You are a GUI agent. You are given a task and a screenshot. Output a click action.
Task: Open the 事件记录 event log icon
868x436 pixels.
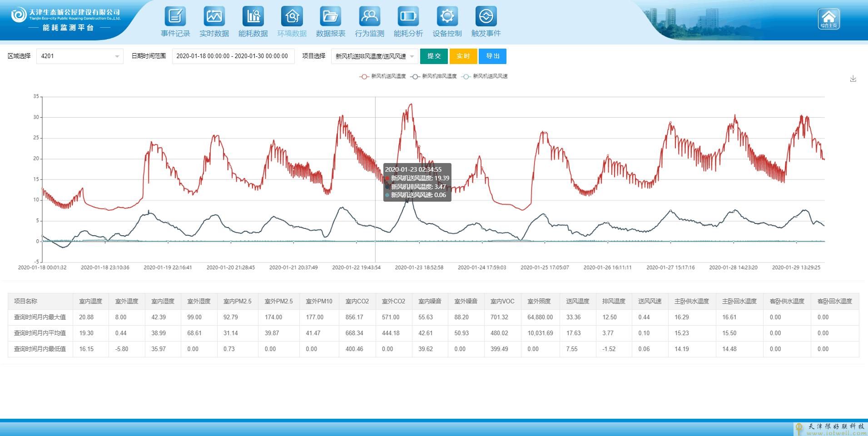point(175,17)
